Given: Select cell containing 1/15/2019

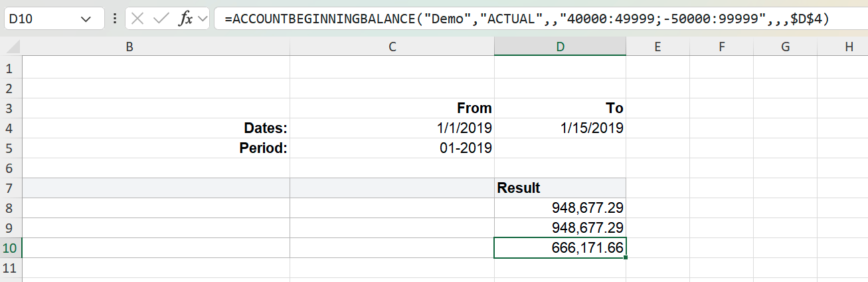Looking at the screenshot, I should [x=560, y=128].
